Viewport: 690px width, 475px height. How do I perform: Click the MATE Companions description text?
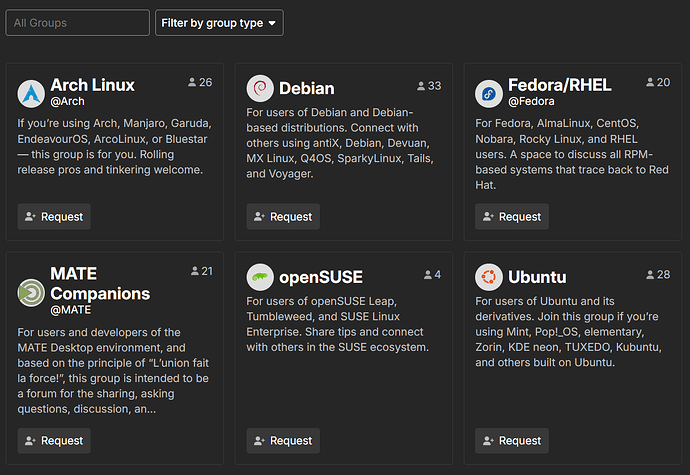coord(113,371)
